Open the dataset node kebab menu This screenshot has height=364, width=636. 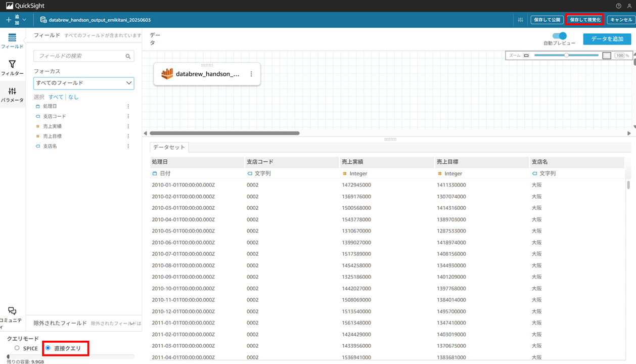pos(251,74)
